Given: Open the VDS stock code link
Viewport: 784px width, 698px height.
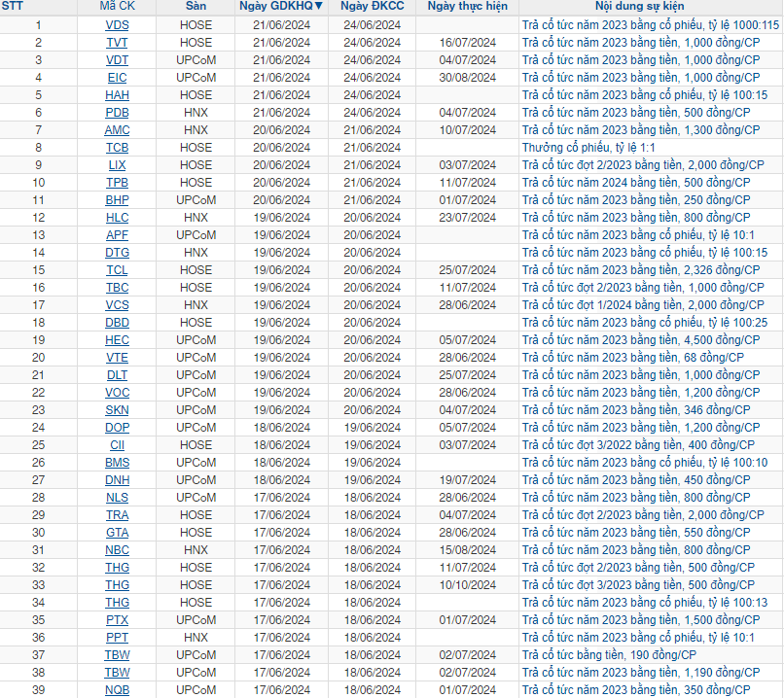Looking at the screenshot, I should pos(117,25).
